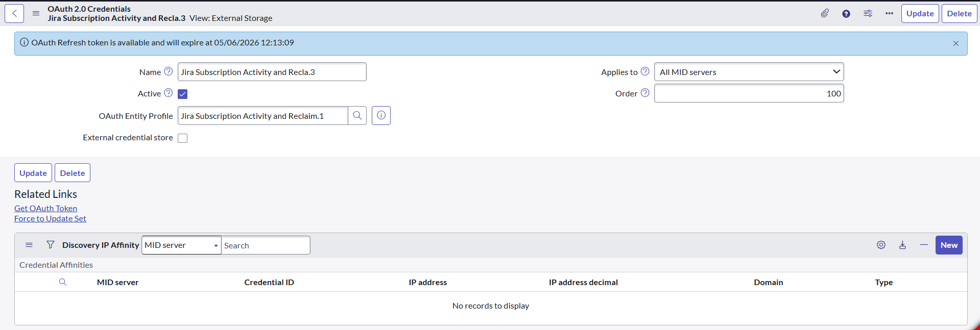Screen dimensions: 980x330
Task: Export the Discovery IP Affinity list icon
Action: 902,245
